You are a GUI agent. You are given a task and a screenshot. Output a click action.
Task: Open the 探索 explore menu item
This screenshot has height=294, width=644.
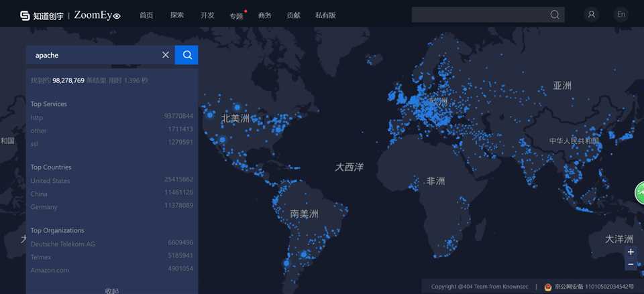[x=177, y=15]
